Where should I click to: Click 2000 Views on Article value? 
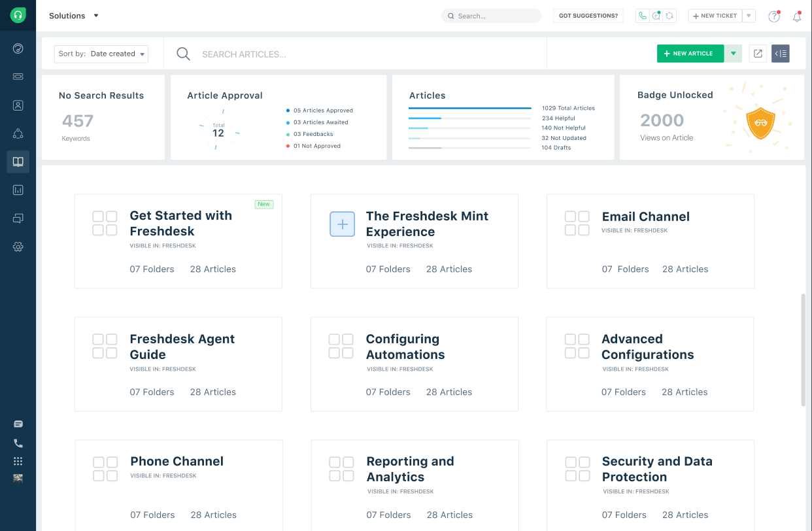[662, 120]
